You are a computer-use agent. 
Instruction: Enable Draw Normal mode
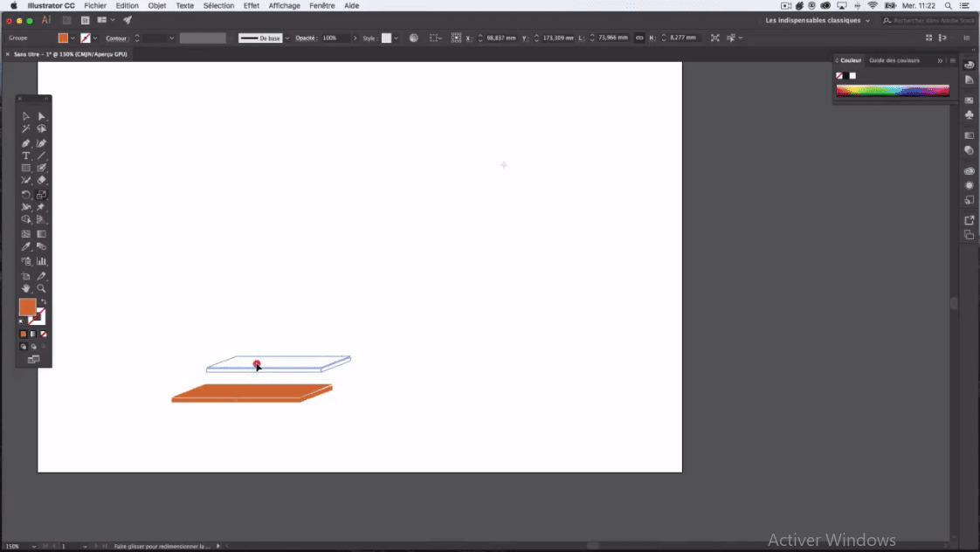point(23,347)
